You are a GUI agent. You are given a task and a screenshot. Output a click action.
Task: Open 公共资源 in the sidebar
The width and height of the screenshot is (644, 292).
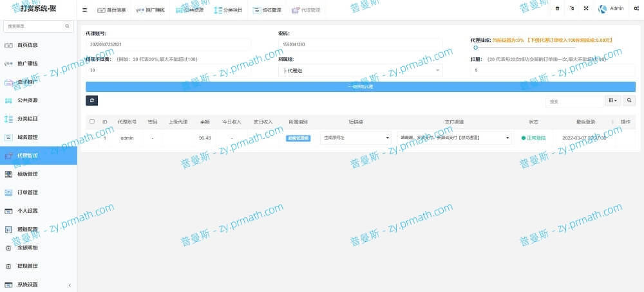click(x=38, y=100)
